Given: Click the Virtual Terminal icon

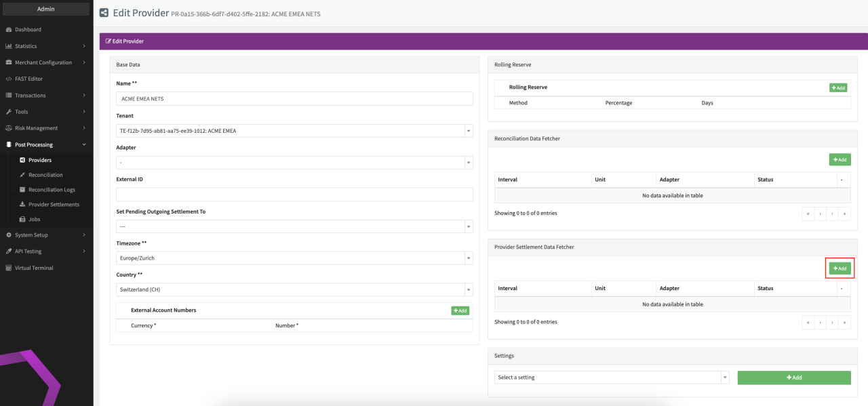Looking at the screenshot, I should coord(9,268).
